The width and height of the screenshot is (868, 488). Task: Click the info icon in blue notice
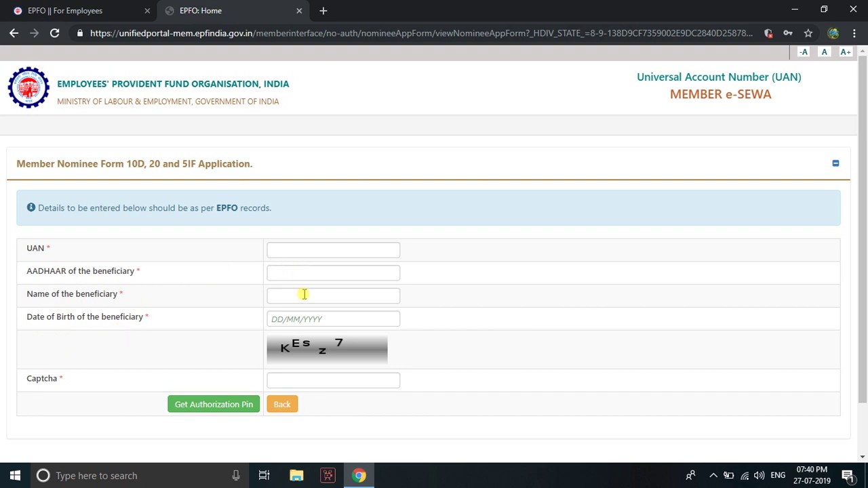pyautogui.click(x=31, y=207)
